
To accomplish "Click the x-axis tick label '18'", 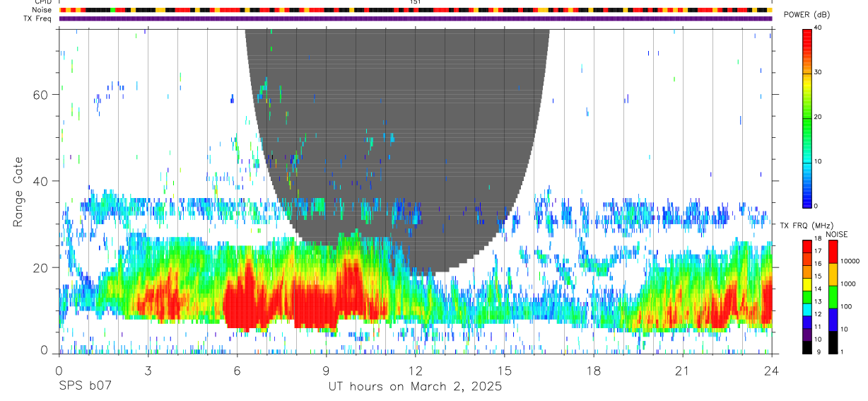I will coord(594,371).
